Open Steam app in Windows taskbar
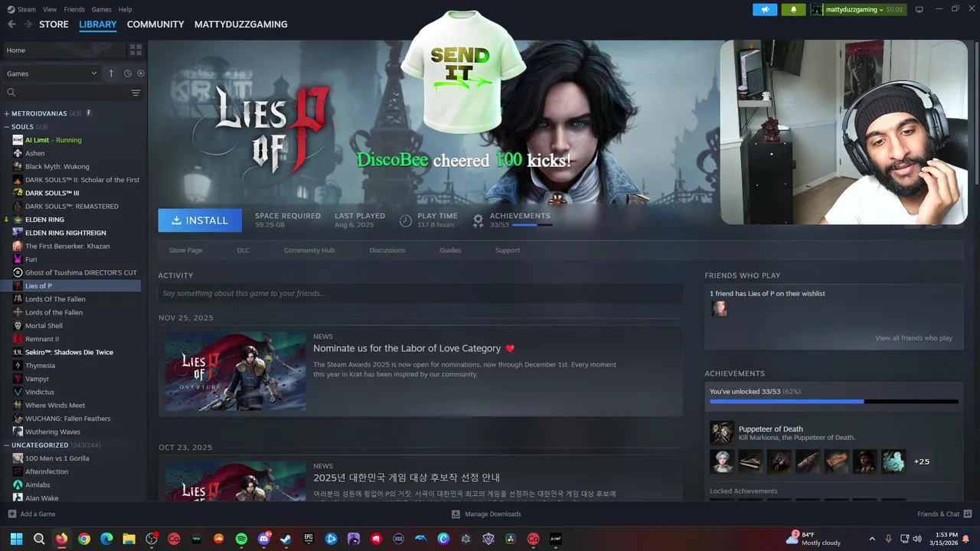This screenshot has width=980, height=551. coord(286,539)
